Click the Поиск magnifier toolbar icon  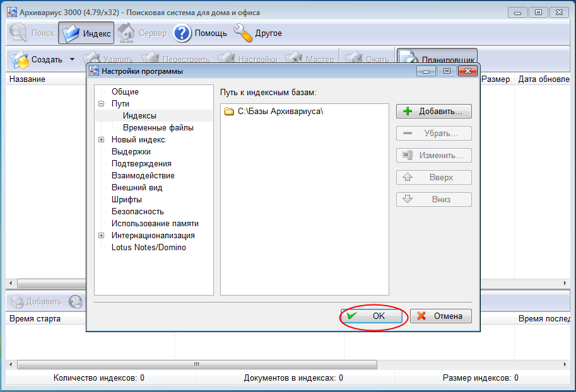pos(18,33)
